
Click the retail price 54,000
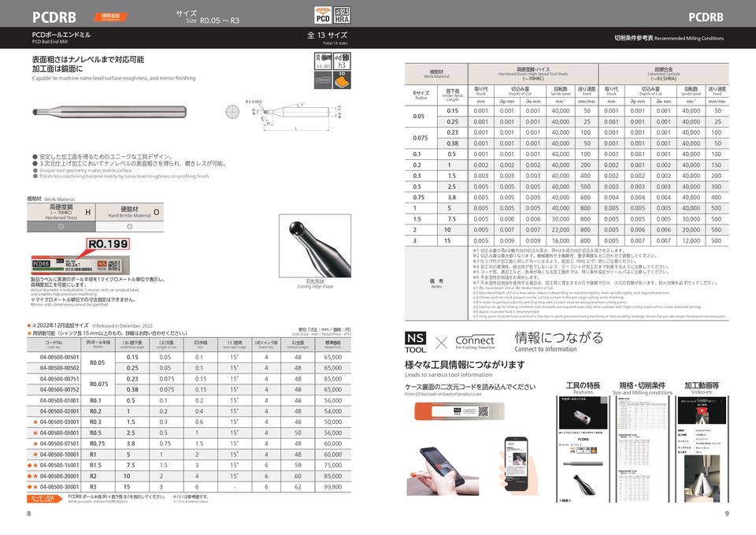333,411
